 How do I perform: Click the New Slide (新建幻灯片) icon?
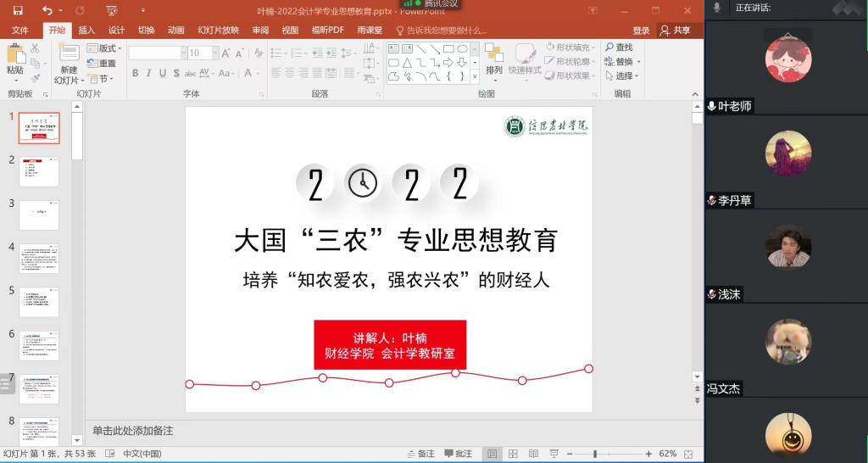(x=68, y=53)
